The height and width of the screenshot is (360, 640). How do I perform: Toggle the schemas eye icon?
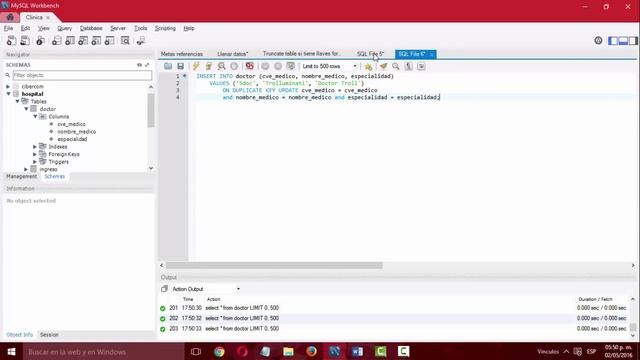[139, 65]
